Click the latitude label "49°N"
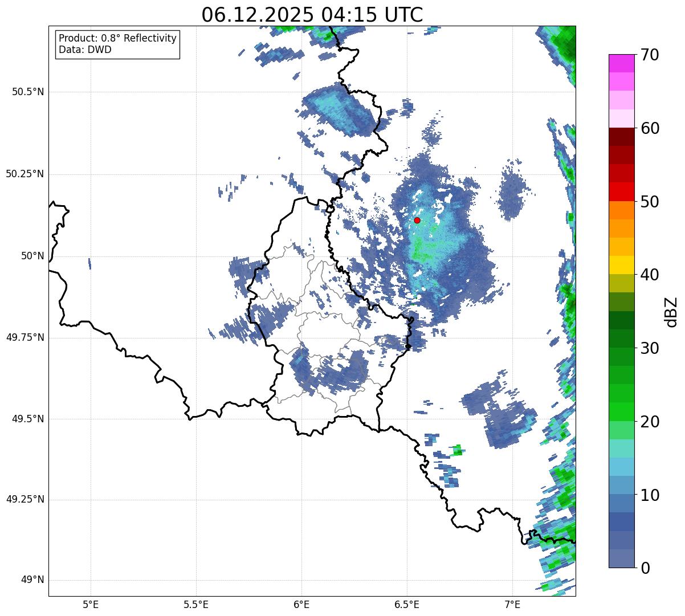This screenshot has height=616, width=685. pos(32,580)
